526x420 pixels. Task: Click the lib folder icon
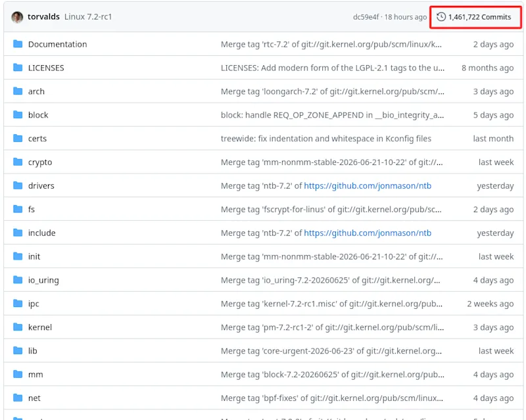[x=18, y=350]
